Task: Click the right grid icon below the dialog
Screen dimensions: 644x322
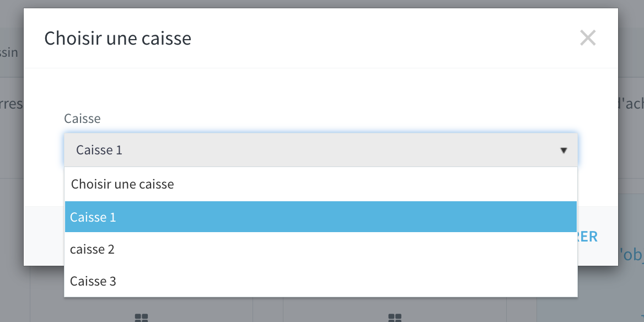Action: 395,318
